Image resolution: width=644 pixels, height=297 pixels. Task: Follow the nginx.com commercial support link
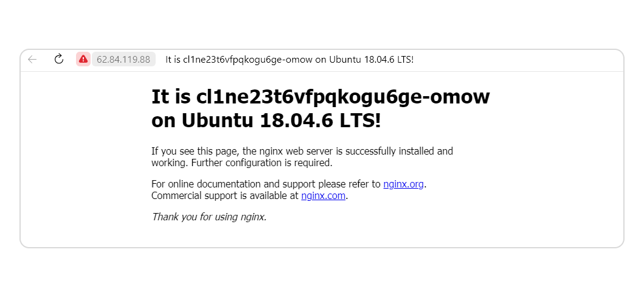click(324, 195)
